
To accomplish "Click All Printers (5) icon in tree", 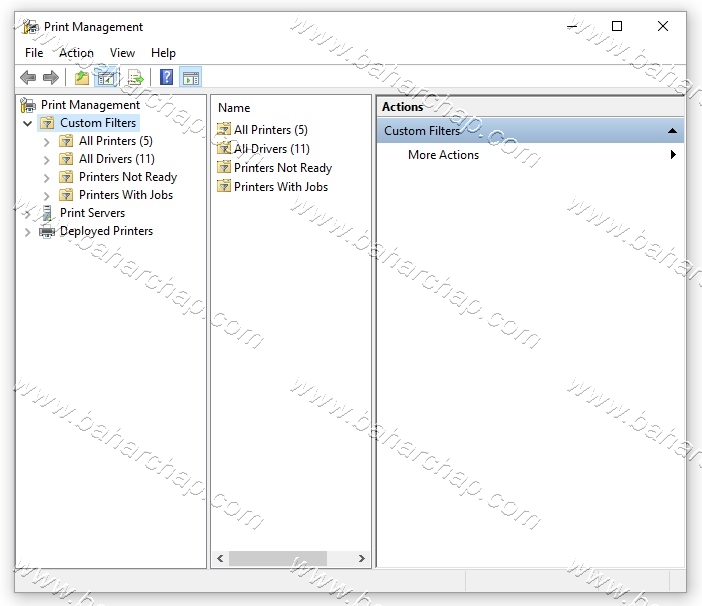I will (66, 141).
